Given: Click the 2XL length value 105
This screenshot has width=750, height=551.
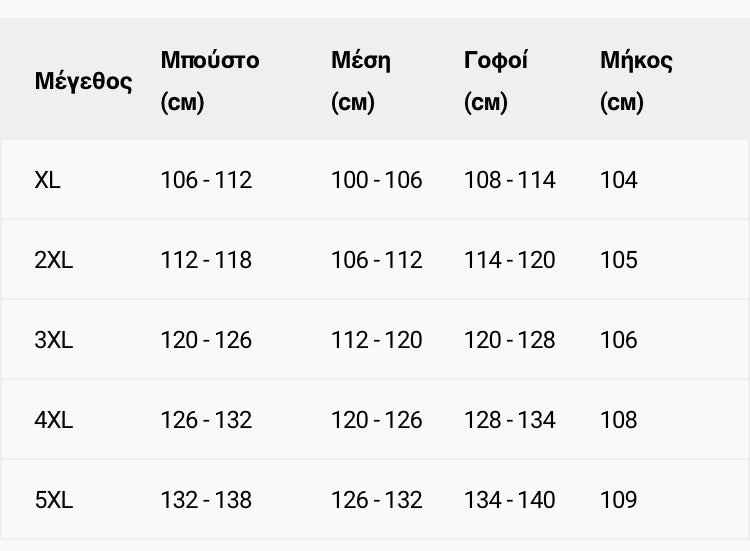Looking at the screenshot, I should point(618,260).
